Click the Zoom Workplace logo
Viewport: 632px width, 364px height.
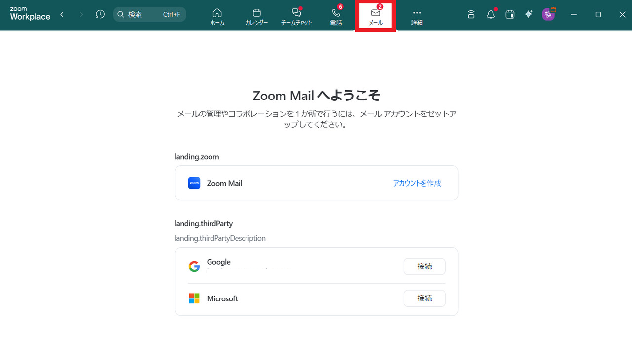coord(30,14)
